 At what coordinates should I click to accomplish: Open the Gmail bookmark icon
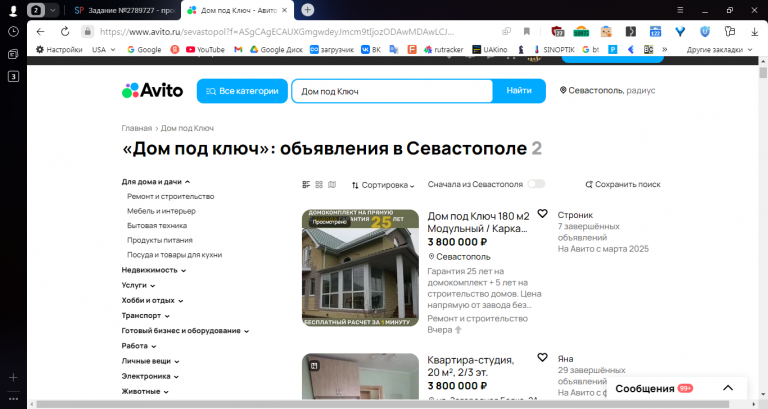point(238,49)
